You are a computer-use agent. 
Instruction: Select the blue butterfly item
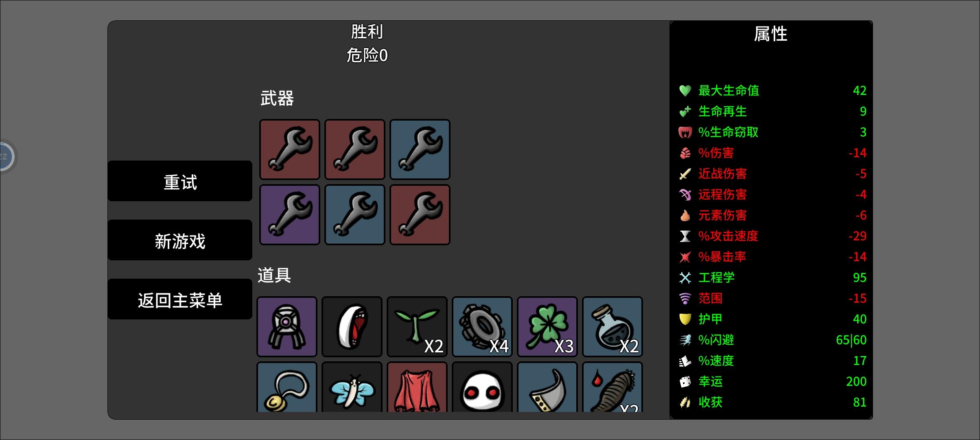click(x=352, y=387)
